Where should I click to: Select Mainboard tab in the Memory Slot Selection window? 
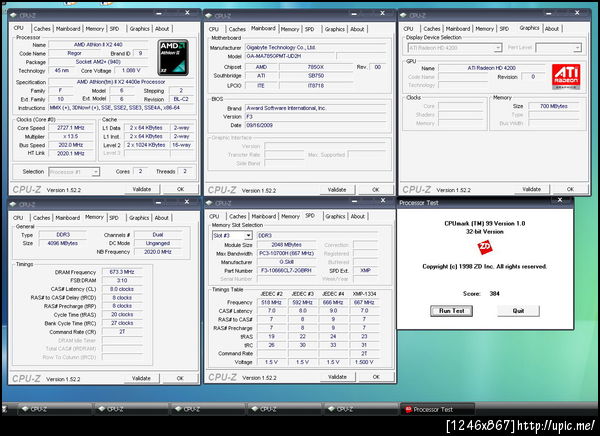(264, 217)
